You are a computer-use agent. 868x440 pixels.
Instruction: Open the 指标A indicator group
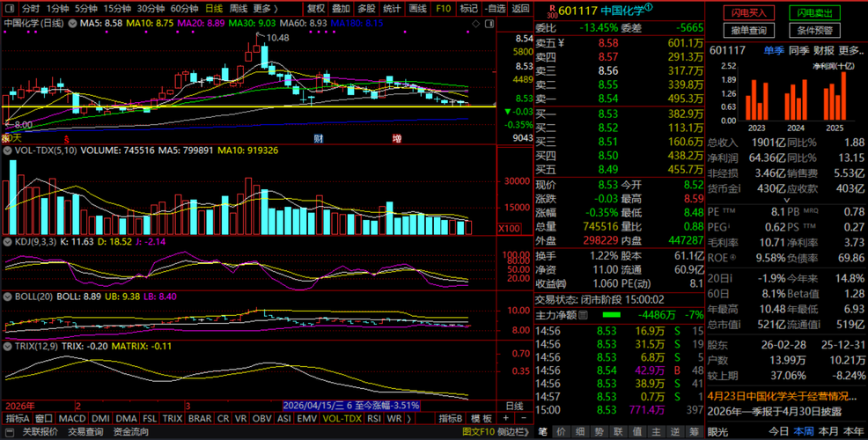17,418
